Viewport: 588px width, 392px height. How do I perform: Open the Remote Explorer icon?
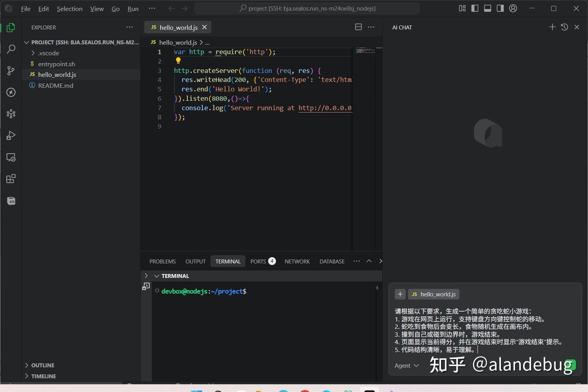click(11, 157)
